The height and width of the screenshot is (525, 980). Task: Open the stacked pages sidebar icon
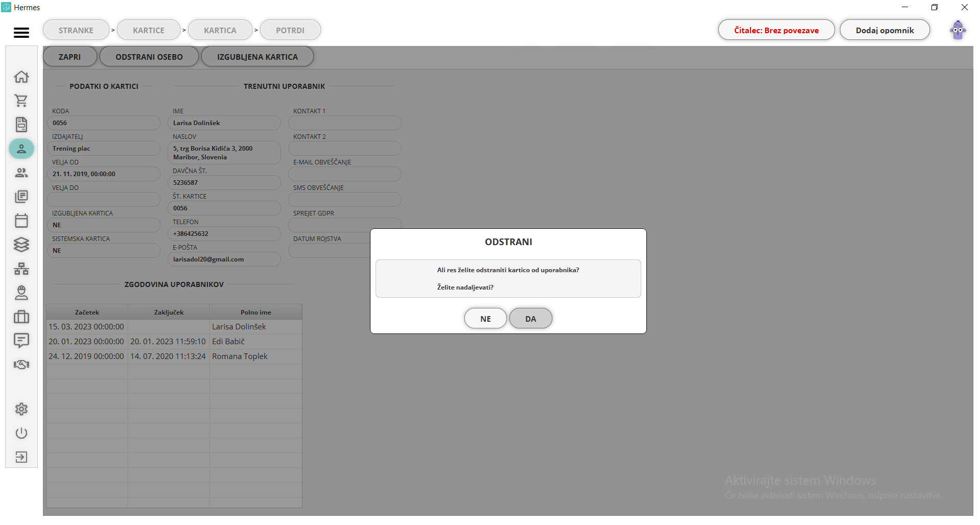(21, 197)
